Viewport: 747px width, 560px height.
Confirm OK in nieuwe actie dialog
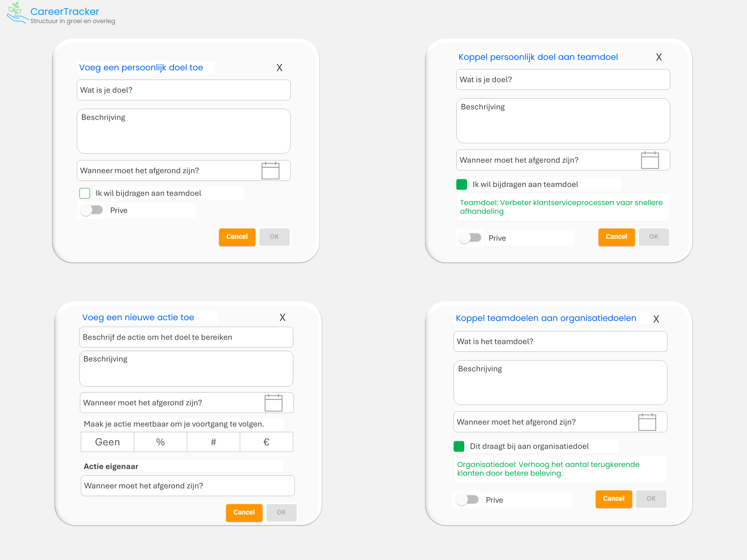tap(282, 512)
